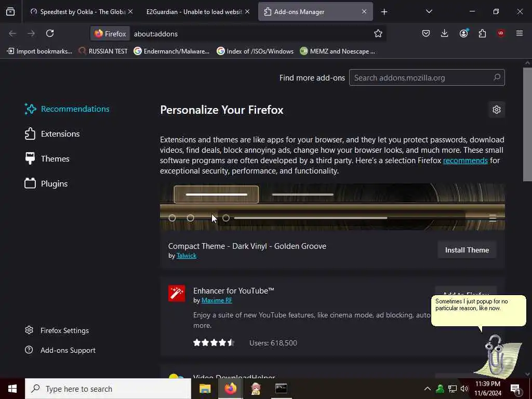The height and width of the screenshot is (399, 532).
Task: Open author Maxime RF's link
Action: click(217, 300)
